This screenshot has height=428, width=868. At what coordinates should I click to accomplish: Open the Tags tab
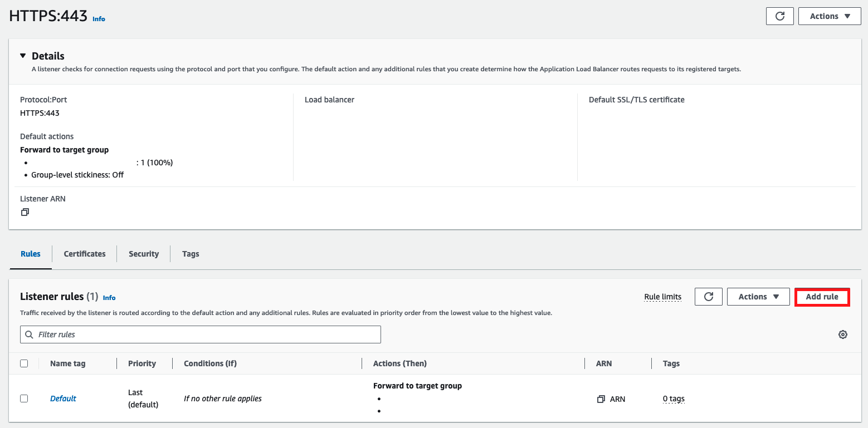tap(191, 254)
